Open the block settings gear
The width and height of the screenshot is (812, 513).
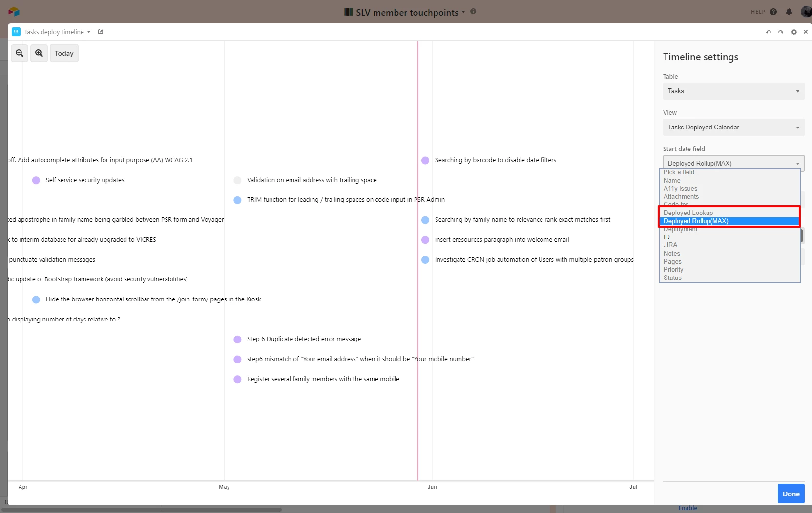pyautogui.click(x=794, y=32)
